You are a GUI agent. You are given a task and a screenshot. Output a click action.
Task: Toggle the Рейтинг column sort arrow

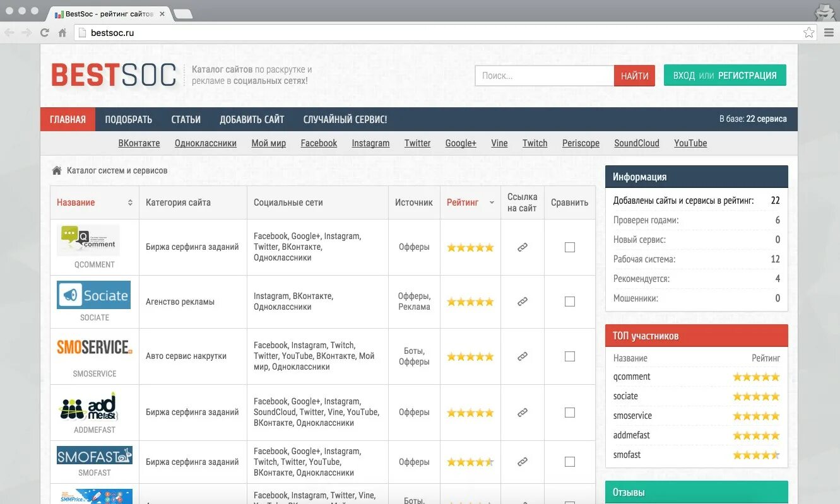point(492,203)
